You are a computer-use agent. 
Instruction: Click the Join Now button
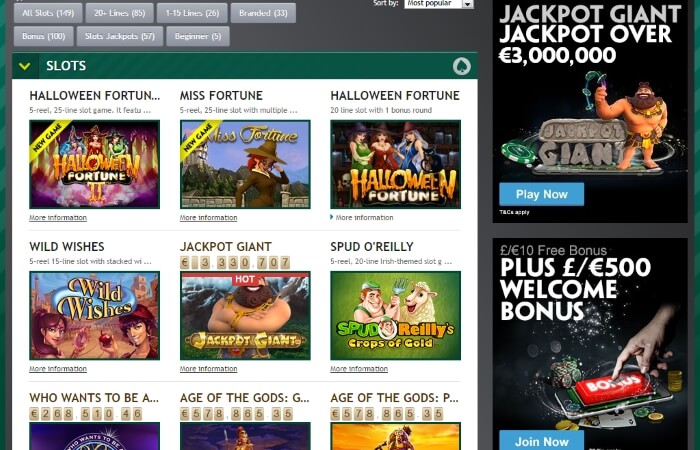[x=542, y=441]
